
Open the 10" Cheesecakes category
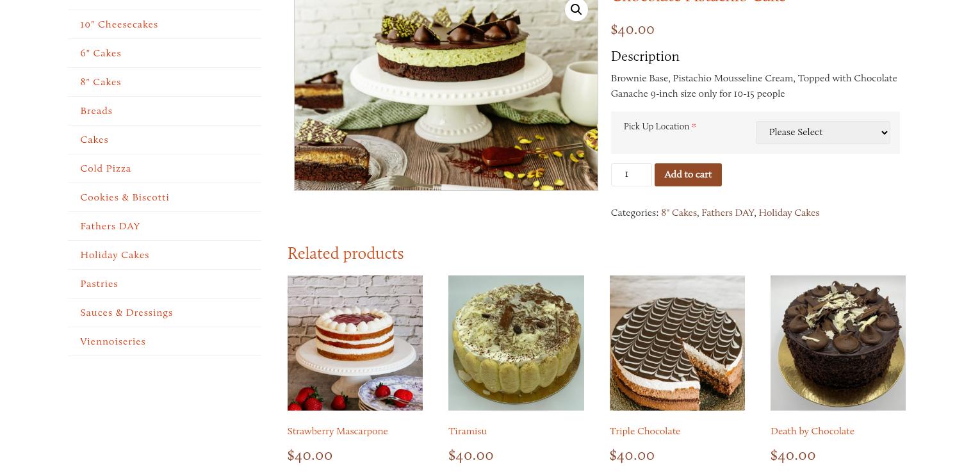(119, 24)
